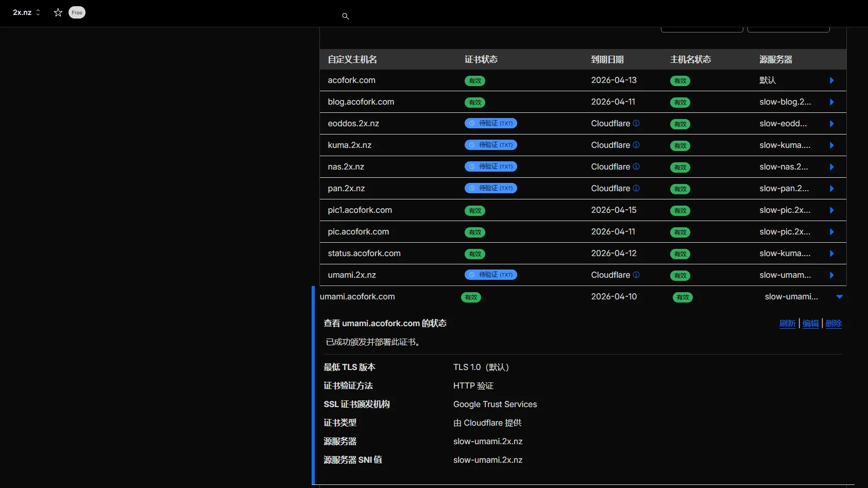This screenshot has height=488, width=868.
Task: Click info icon beside Cloudflare in pan.2x.nz row
Action: pyautogui.click(x=636, y=189)
